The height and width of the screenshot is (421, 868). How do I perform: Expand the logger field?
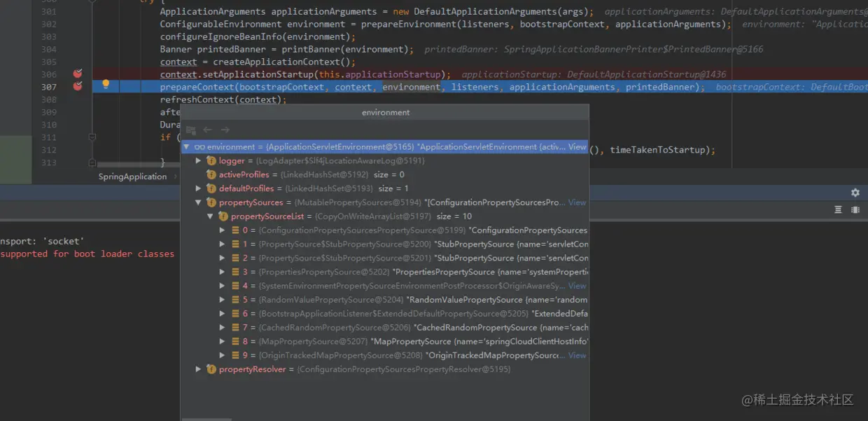[x=199, y=161]
